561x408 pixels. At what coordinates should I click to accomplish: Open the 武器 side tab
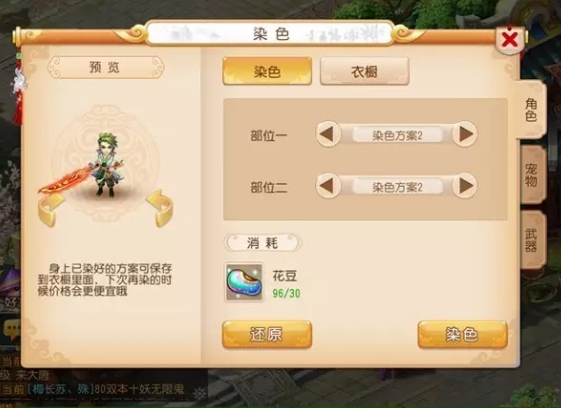coord(532,240)
